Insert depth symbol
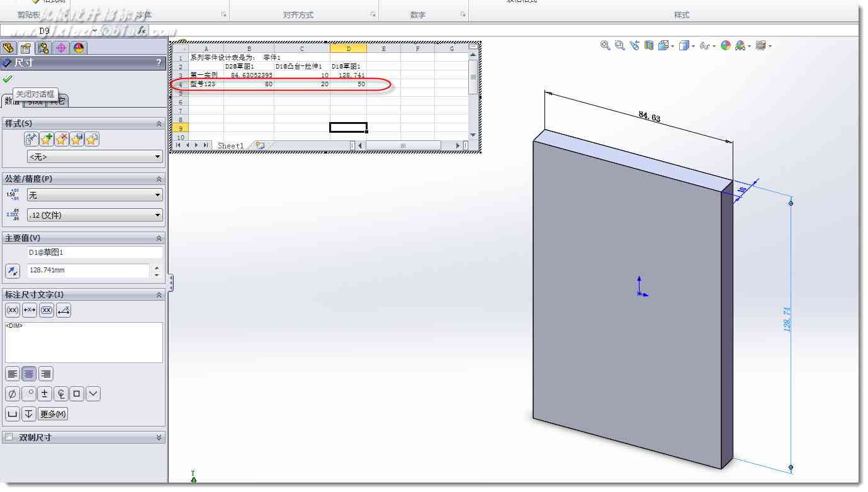The image size is (868, 492). 29,414
